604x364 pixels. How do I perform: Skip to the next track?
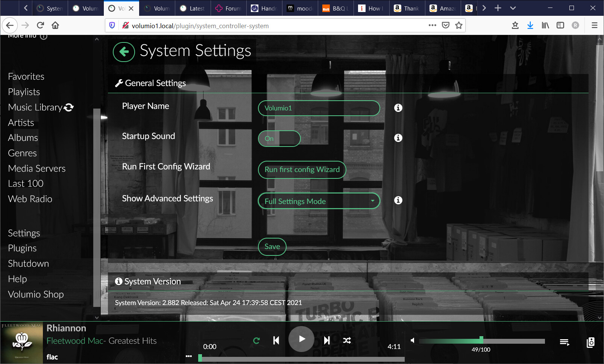327,340
